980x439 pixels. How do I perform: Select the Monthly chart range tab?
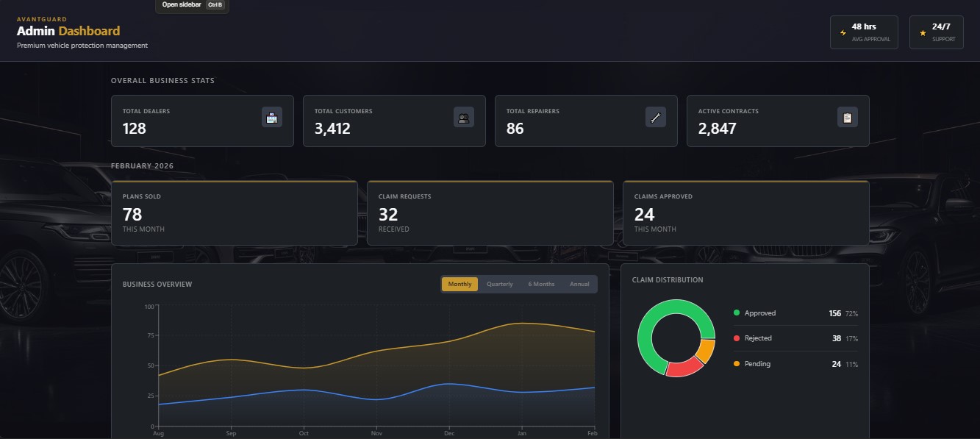(x=460, y=284)
